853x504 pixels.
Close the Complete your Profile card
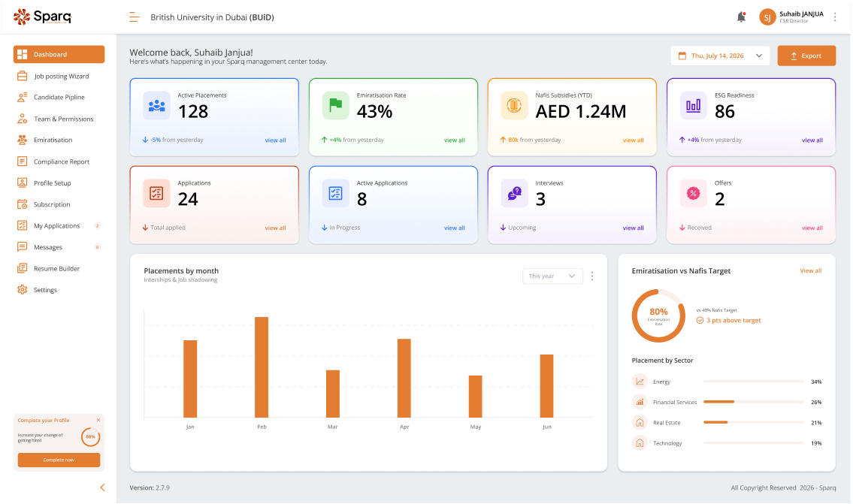(98, 421)
